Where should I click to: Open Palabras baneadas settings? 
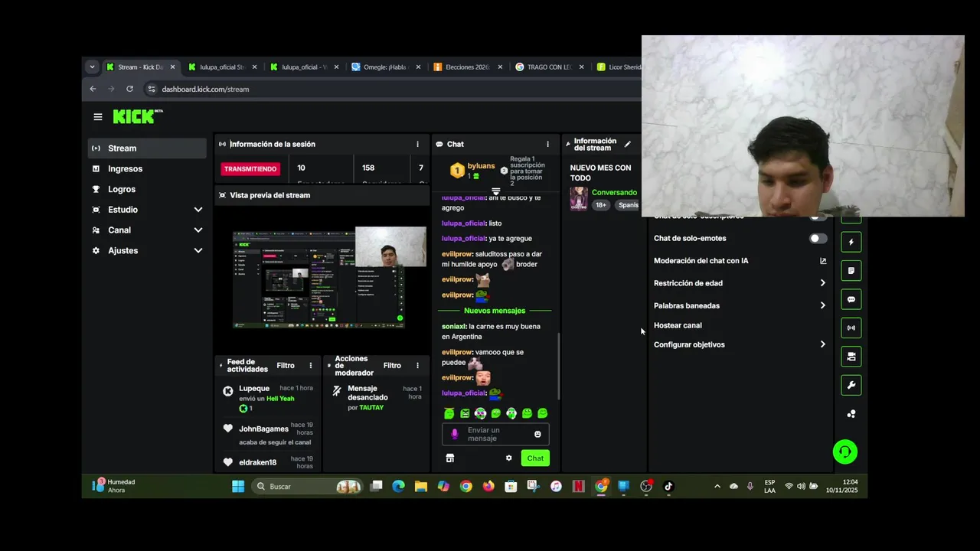(x=740, y=305)
